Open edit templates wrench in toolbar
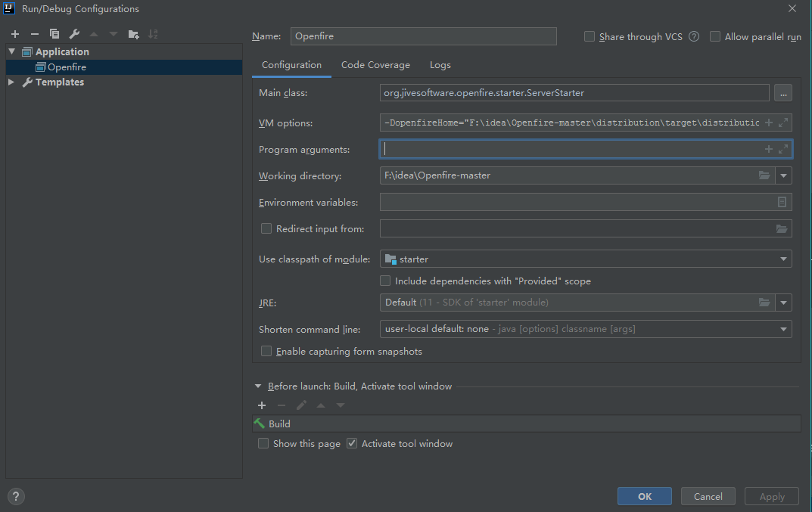This screenshot has width=812, height=512. [x=74, y=34]
